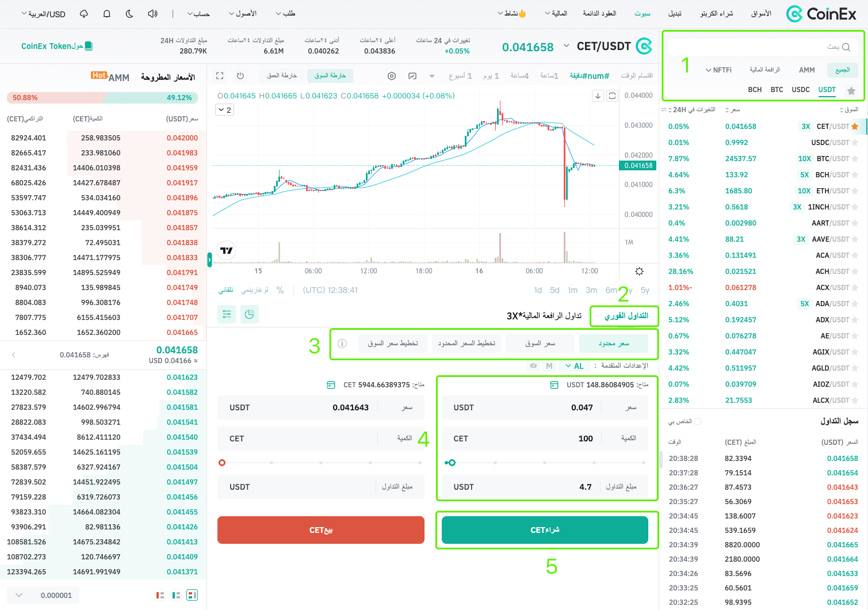Click the chart refresh power icon
This screenshot has height=610, width=868.
tap(240, 76)
